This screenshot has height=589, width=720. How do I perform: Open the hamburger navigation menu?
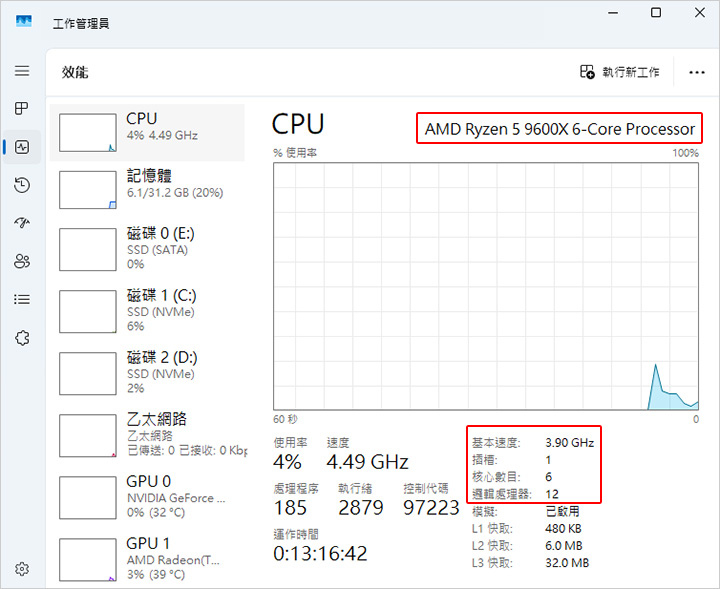coord(22,71)
